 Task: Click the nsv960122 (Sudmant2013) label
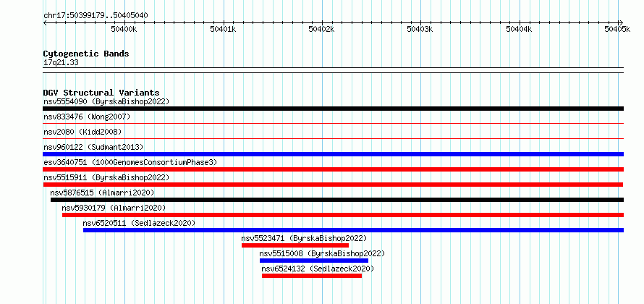(93, 147)
